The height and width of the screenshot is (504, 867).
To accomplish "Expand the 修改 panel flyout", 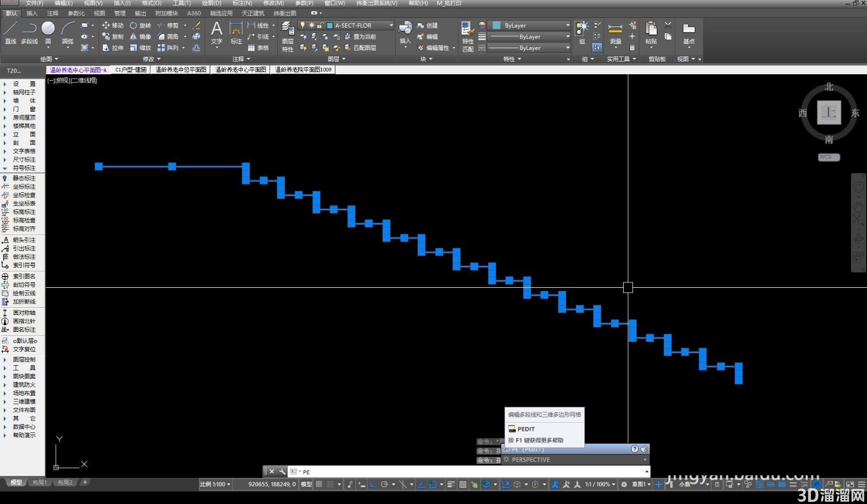I will [x=152, y=59].
